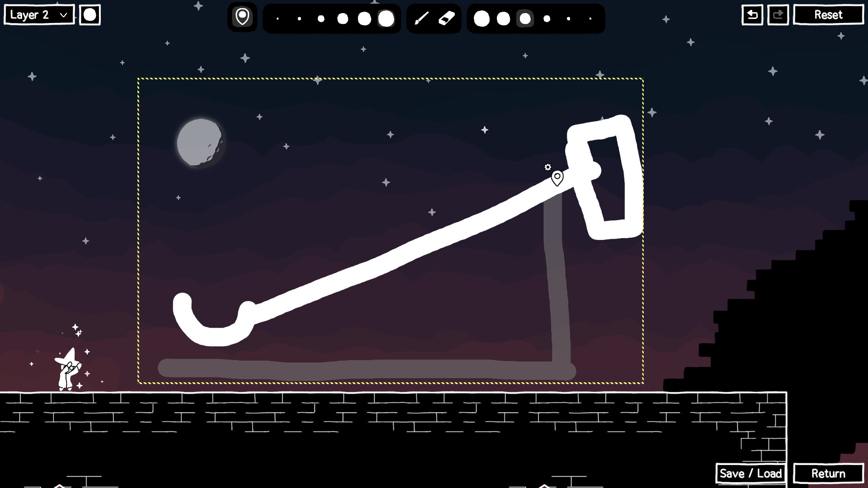Select the pin placement tool
The height and width of the screenshot is (488, 868).
point(243,18)
